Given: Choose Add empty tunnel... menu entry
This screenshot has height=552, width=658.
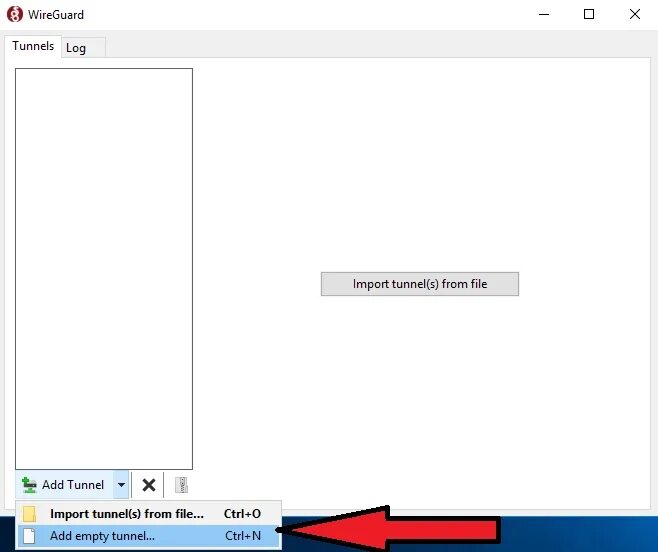Looking at the screenshot, I should pos(149,536).
